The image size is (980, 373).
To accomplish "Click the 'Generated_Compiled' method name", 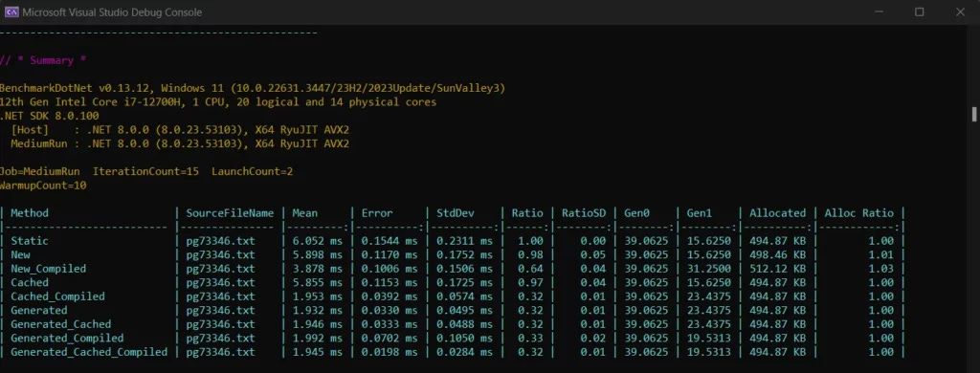I will [67, 338].
